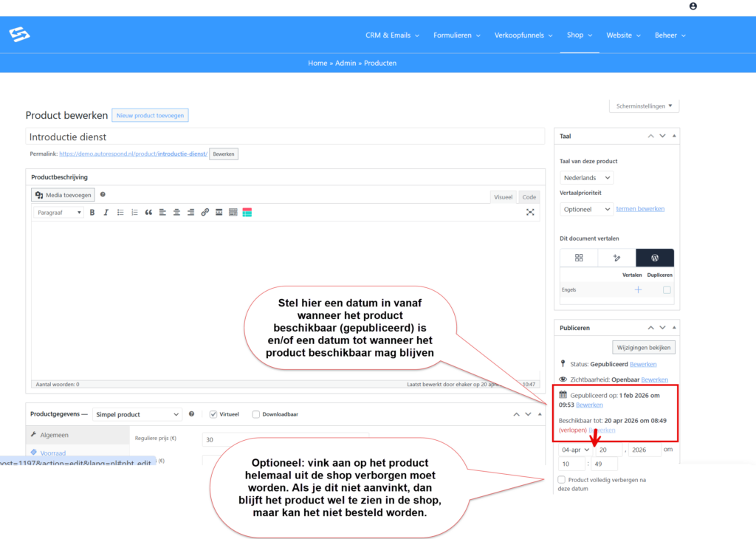This screenshot has height=539, width=756.
Task: Open user account icon at top right
Action: (x=693, y=6)
